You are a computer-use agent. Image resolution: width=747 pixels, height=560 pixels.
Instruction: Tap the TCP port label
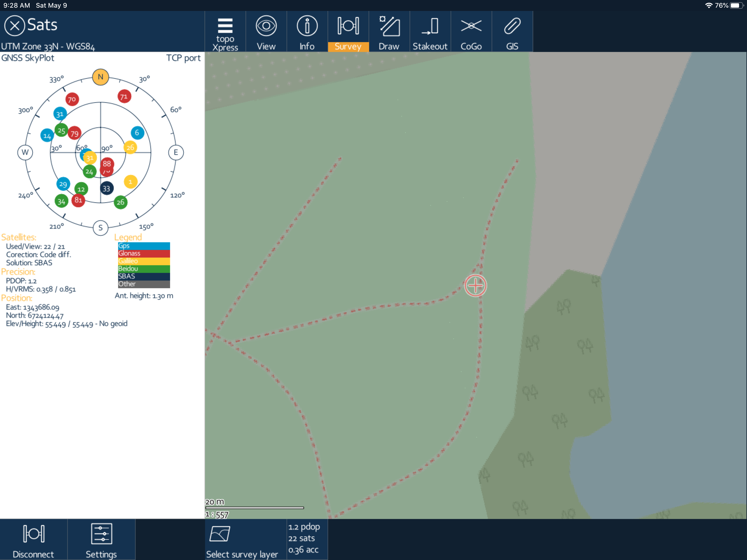(183, 58)
